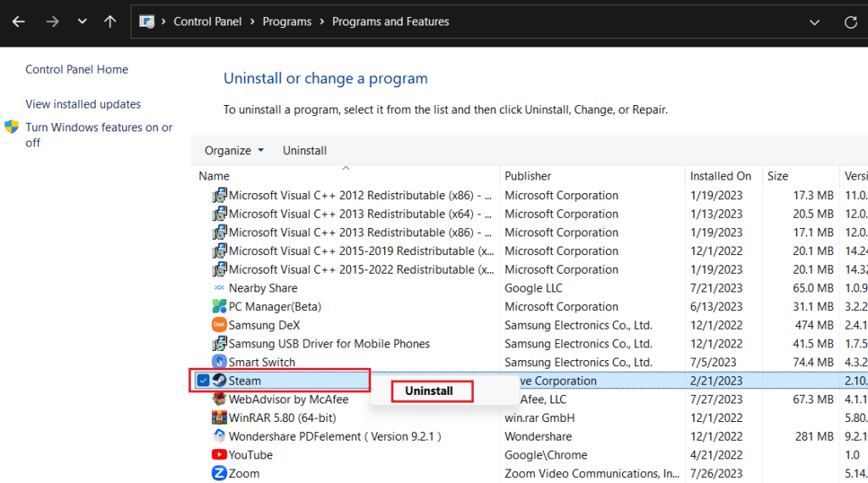Select Control Panel in breadcrumb
Image resolution: width=868 pixels, height=483 pixels.
point(208,21)
